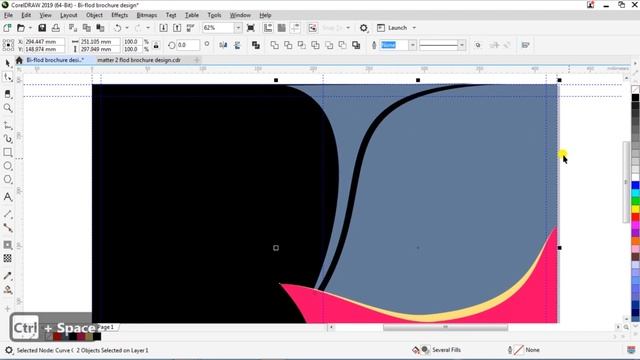Select the Polygon tool
Image resolution: width=640 pixels, height=360 pixels.
coord(7,179)
